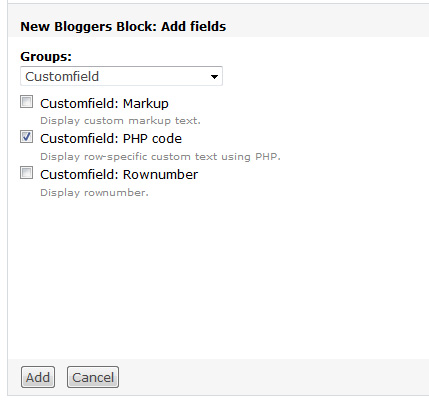The height and width of the screenshot is (401, 429).
Task: Click the 'Customfield: PHP code' label
Action: (111, 139)
